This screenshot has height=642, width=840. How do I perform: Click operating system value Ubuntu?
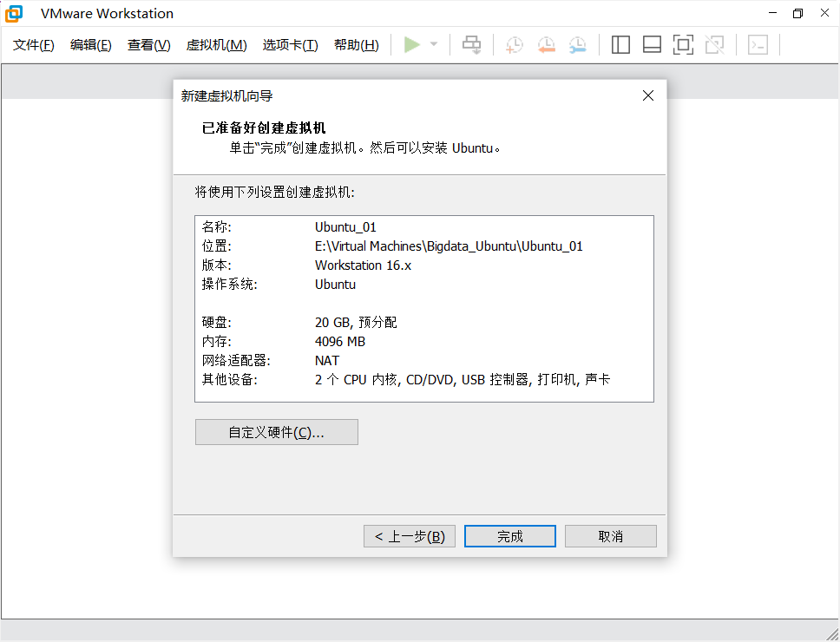335,285
